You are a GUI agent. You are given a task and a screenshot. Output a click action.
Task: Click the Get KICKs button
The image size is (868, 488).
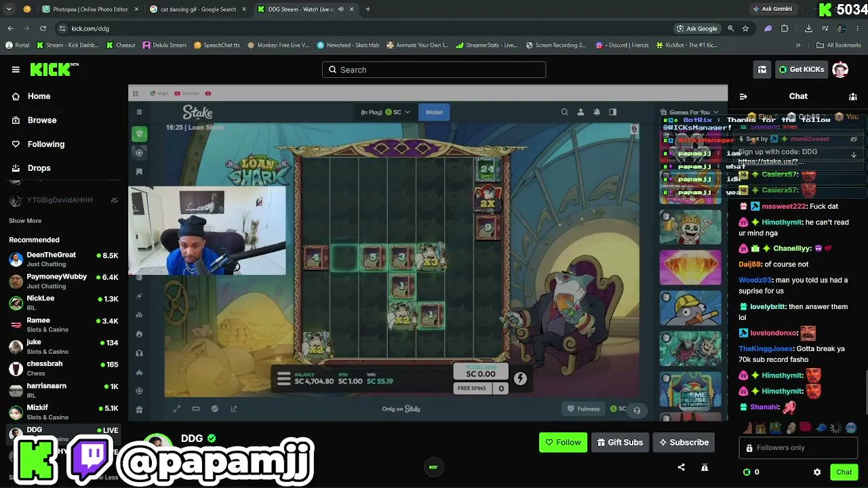[x=802, y=69]
